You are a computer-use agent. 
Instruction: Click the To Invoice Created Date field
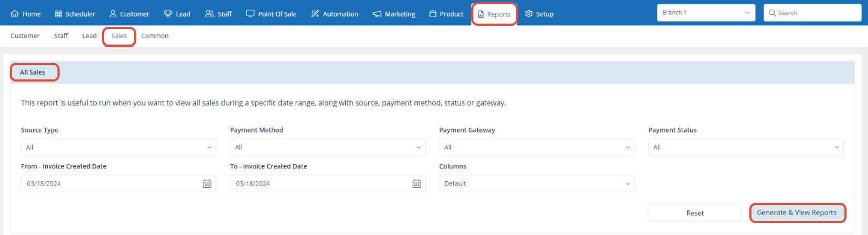(x=327, y=183)
